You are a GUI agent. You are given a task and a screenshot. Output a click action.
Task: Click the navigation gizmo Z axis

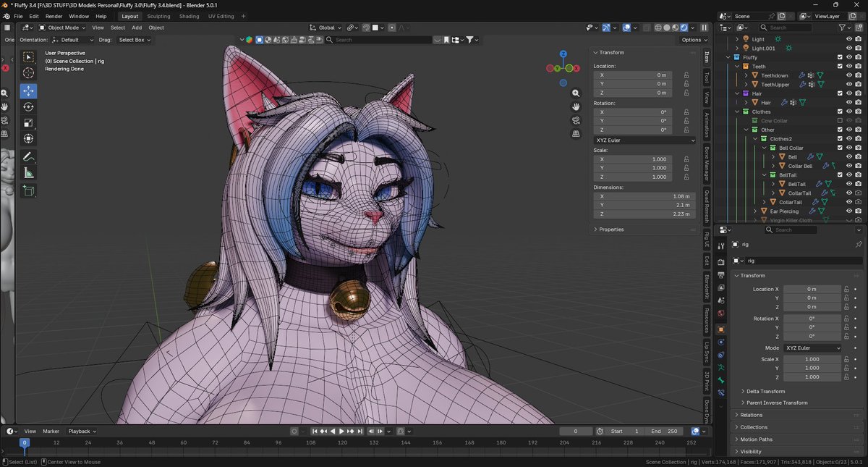(564, 54)
